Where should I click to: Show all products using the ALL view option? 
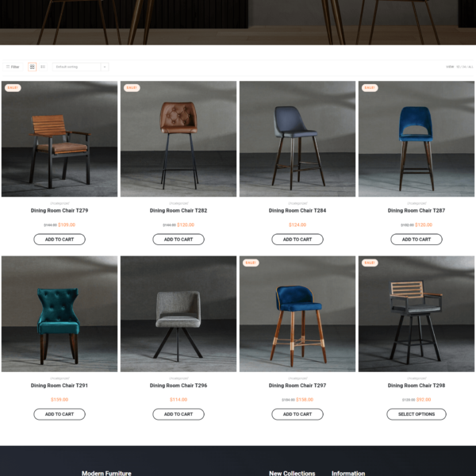pyautogui.click(x=470, y=67)
